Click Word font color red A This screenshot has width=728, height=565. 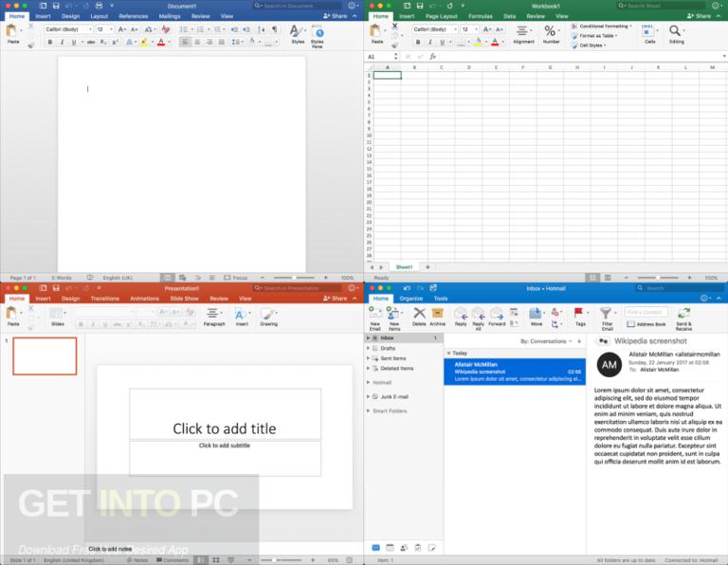point(161,43)
